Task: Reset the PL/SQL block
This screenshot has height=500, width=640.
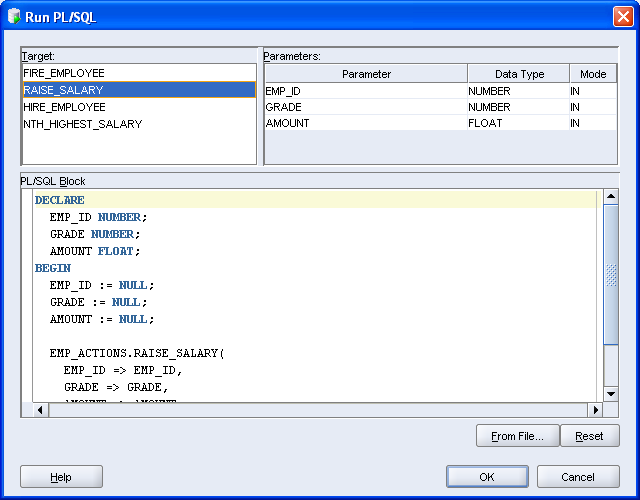Action: pyautogui.click(x=590, y=436)
